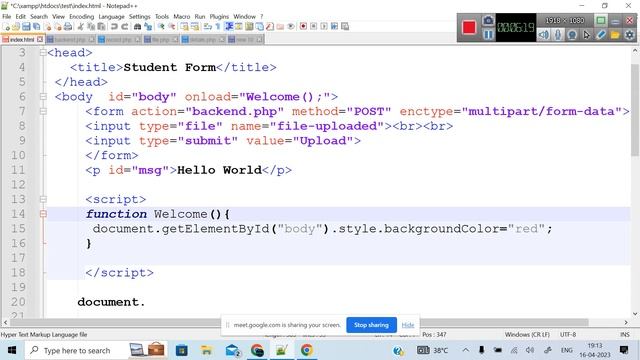The image size is (640, 360).
Task: Click the green recording region icon
Action: 600,20
